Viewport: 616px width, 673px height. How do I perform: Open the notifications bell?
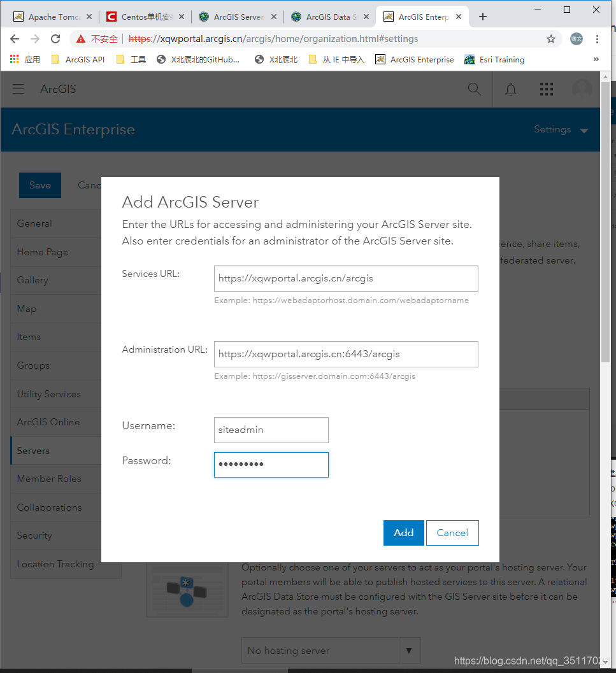(x=511, y=89)
